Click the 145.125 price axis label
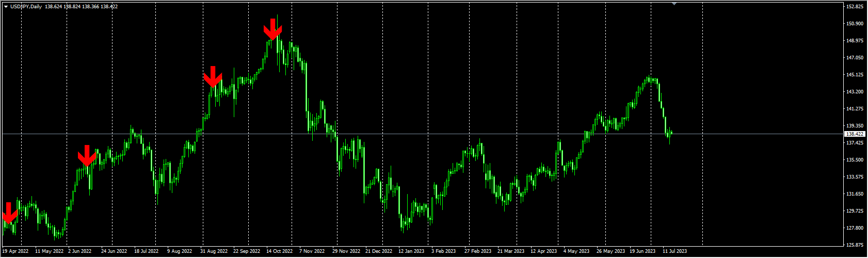The height and width of the screenshot is (258, 868). 855,75
